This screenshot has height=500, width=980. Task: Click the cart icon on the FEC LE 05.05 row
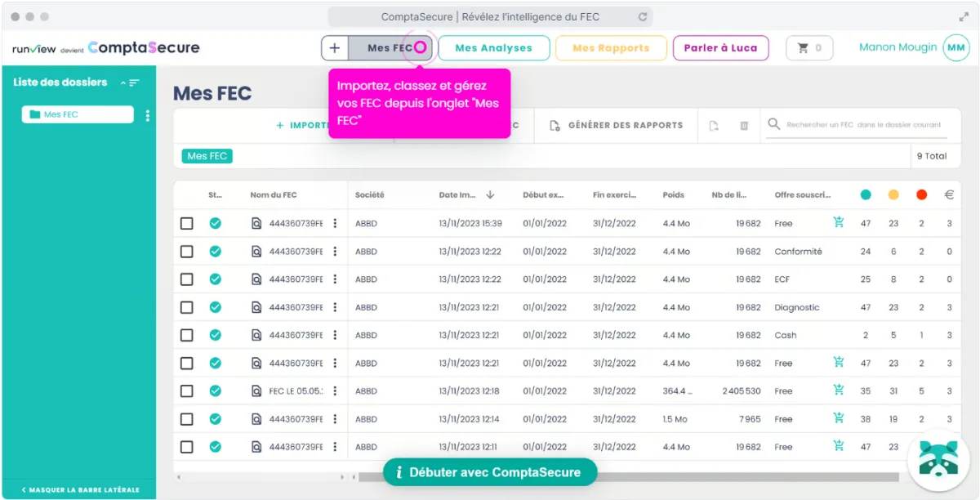(839, 391)
